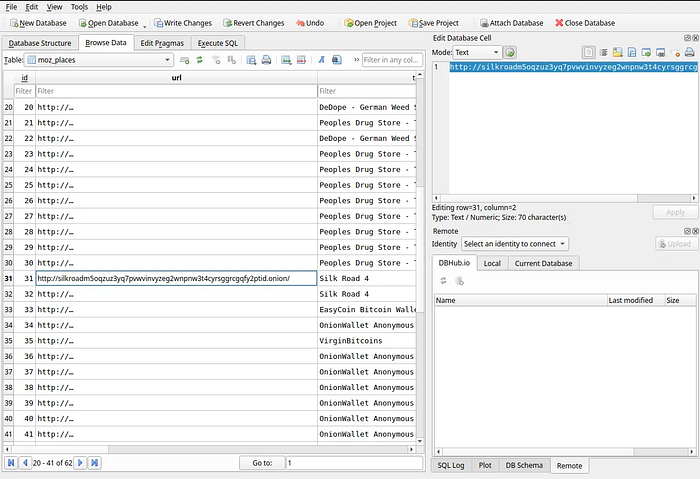Go to last page of records
The image size is (700, 479).
tap(95, 463)
